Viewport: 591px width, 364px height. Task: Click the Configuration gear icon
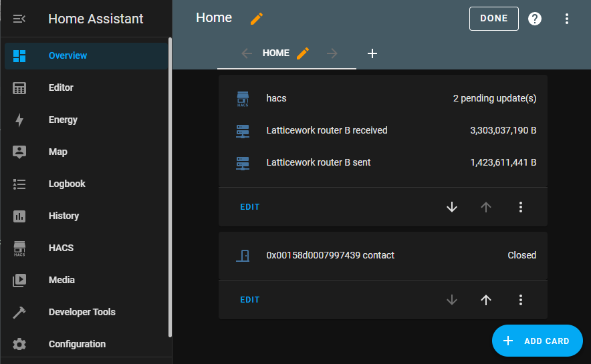pyautogui.click(x=19, y=344)
